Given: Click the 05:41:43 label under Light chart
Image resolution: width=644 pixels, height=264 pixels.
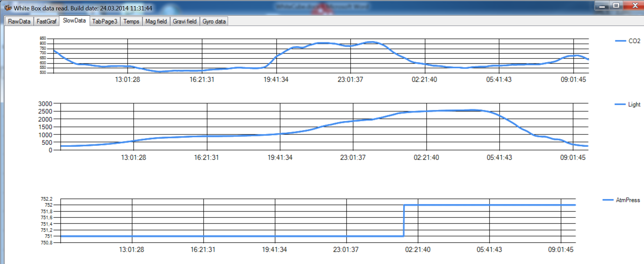Looking at the screenshot, I should (499, 157).
